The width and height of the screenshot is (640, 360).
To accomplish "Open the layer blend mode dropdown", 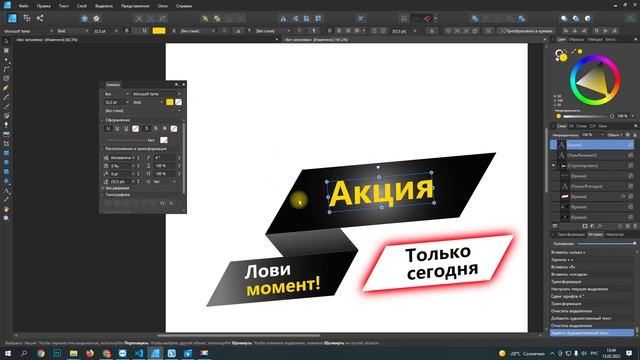I will click(615, 135).
